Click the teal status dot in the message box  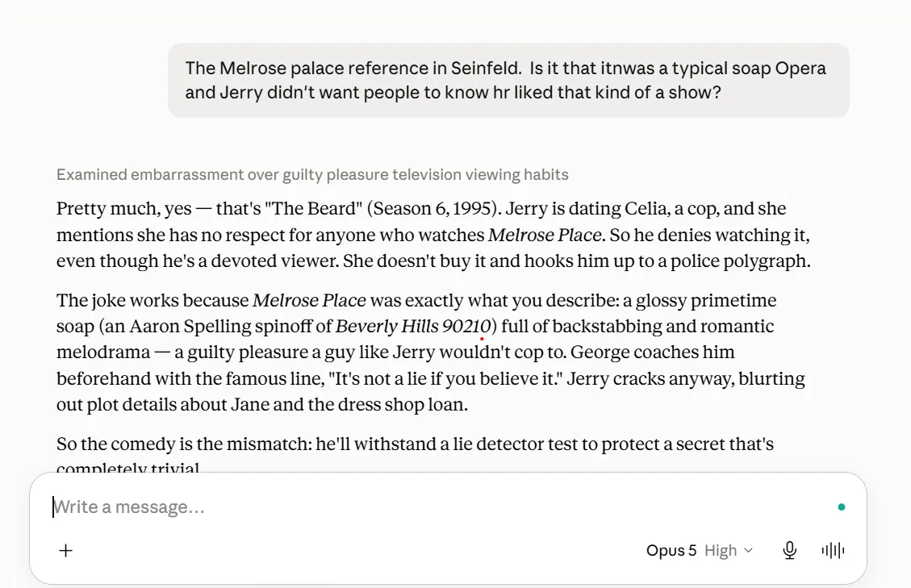842,507
